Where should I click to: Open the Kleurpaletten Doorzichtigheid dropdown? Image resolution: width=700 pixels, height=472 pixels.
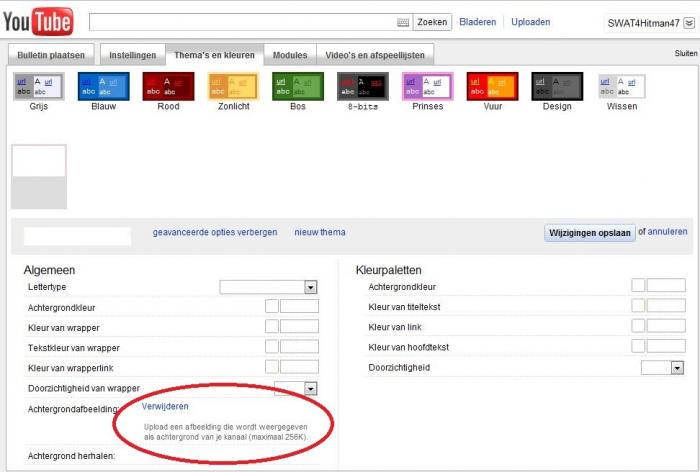pos(662,368)
